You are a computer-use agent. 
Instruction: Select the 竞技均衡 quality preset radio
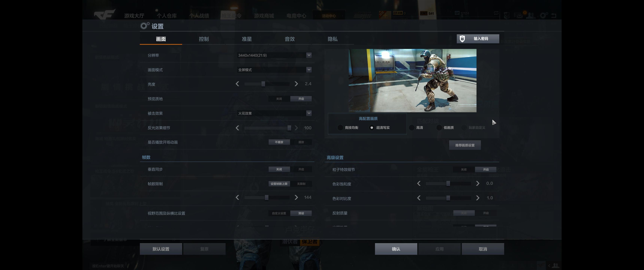click(x=340, y=128)
